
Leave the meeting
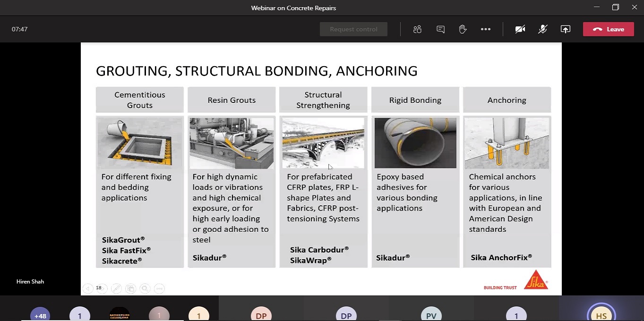609,29
